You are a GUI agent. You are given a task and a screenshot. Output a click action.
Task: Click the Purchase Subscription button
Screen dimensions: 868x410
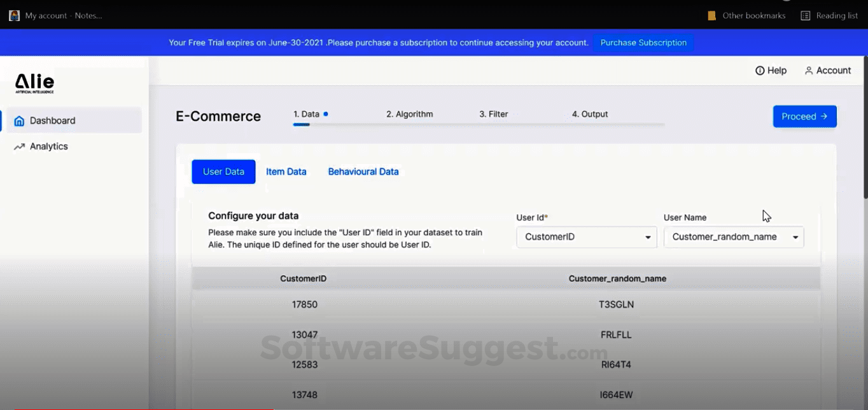click(x=643, y=43)
